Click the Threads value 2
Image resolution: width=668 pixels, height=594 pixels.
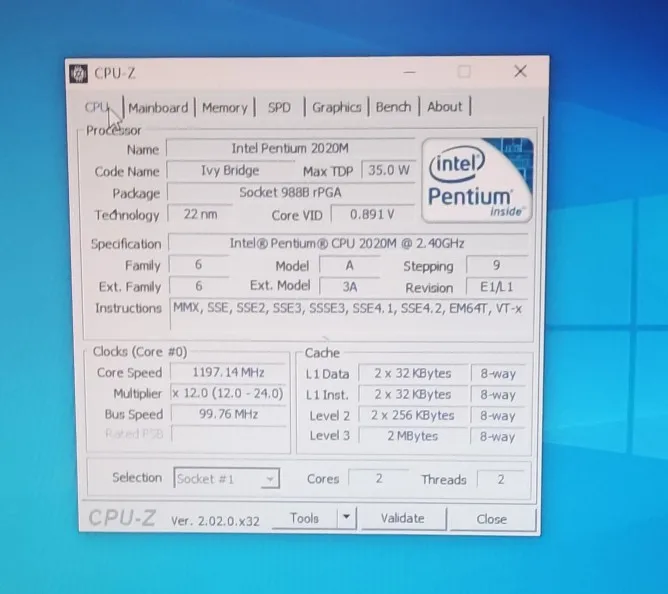click(x=501, y=479)
